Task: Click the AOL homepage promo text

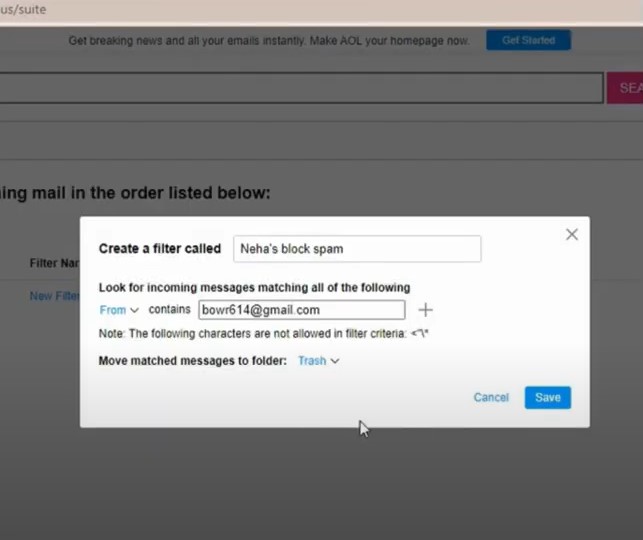Action: point(269,41)
